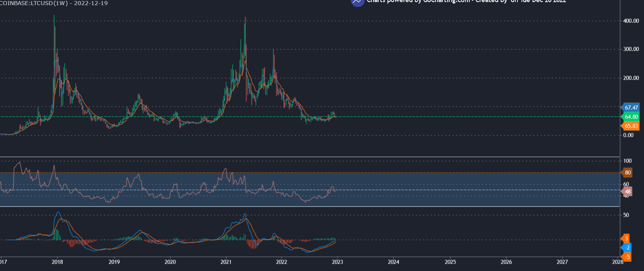Click the 2026 time axis label
Image resolution: width=644 pixels, height=271 pixels.
(506, 262)
